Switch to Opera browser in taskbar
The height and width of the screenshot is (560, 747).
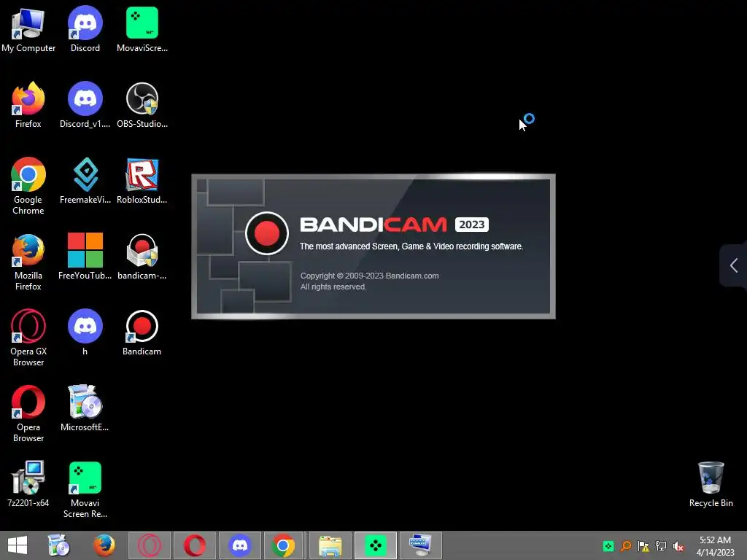click(x=194, y=545)
